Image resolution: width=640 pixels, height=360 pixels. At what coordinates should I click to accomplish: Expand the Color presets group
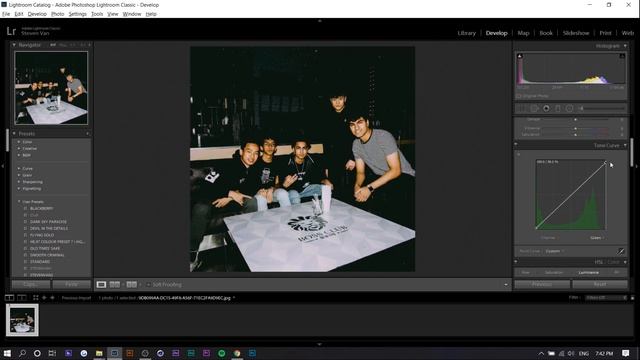click(19, 142)
